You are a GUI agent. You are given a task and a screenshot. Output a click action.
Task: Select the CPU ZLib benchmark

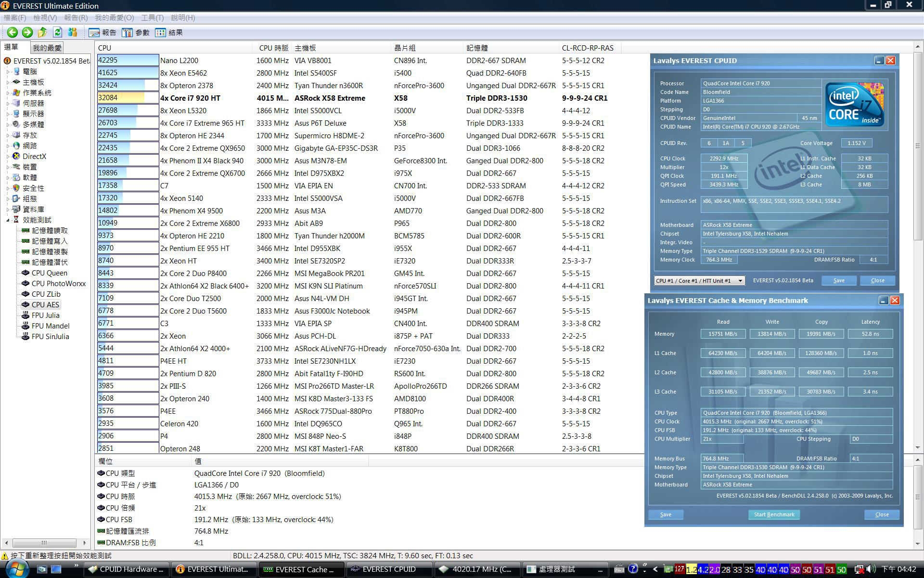pyautogui.click(x=46, y=294)
